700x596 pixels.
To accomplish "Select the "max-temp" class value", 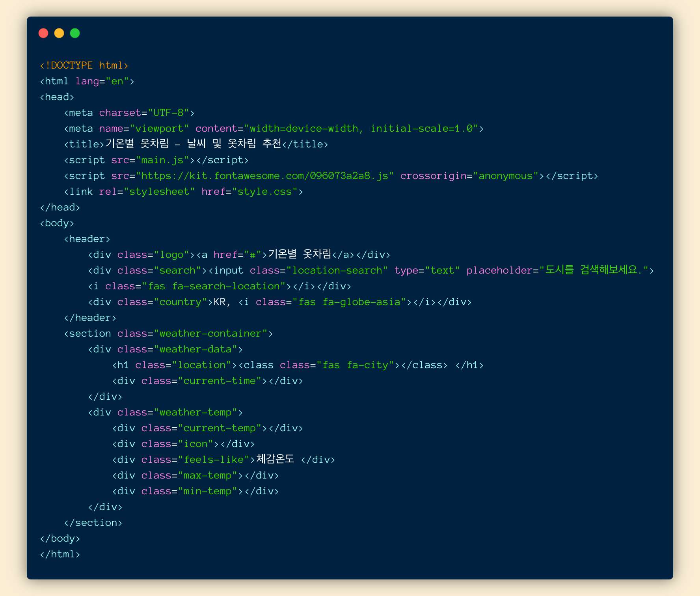I will (x=208, y=475).
